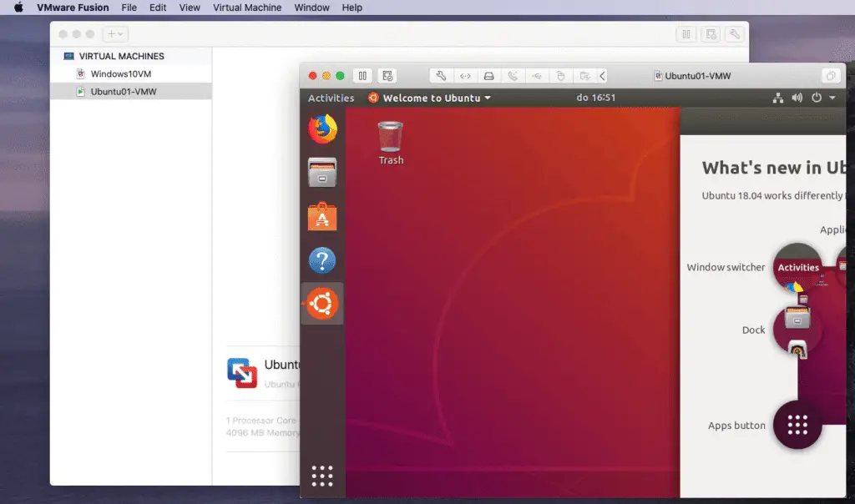Expand the Ubuntu system menu arrow
The width and height of the screenshot is (855, 504).
pos(832,98)
